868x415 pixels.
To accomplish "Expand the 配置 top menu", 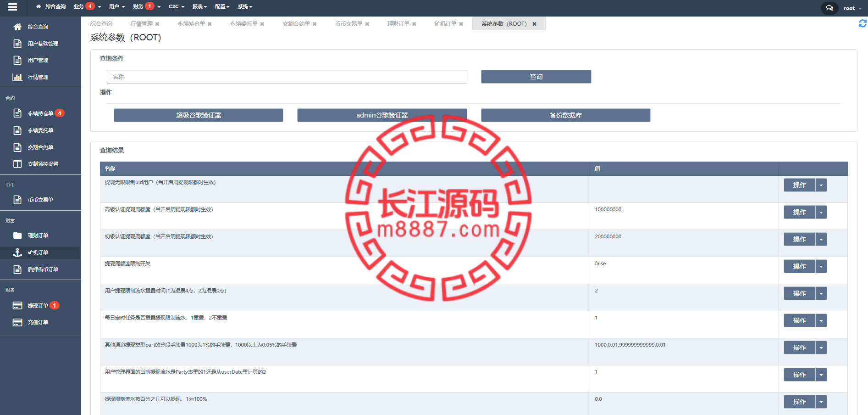I will coord(222,6).
